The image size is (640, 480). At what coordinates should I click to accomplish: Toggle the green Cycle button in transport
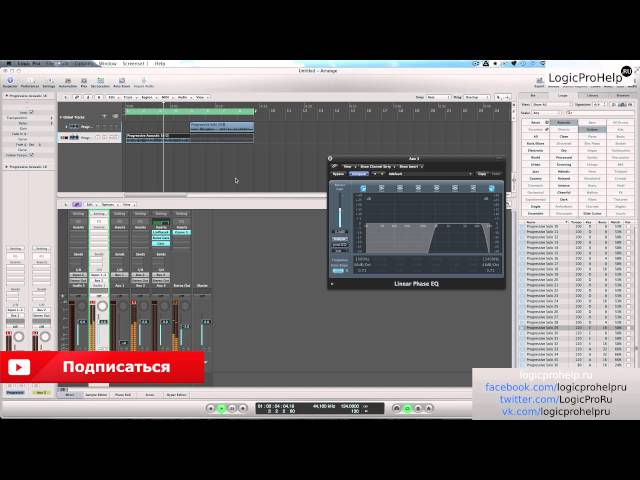coord(407,408)
